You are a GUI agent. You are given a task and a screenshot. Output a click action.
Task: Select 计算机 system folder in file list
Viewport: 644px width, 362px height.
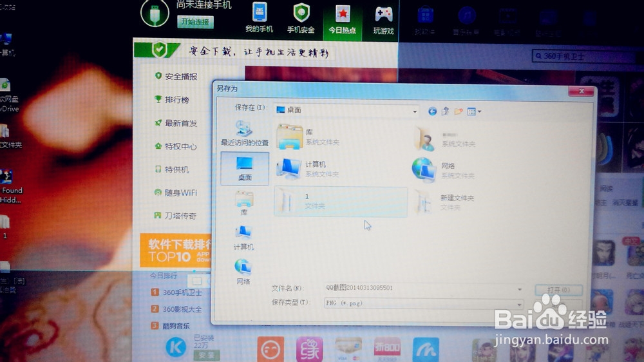(x=308, y=169)
